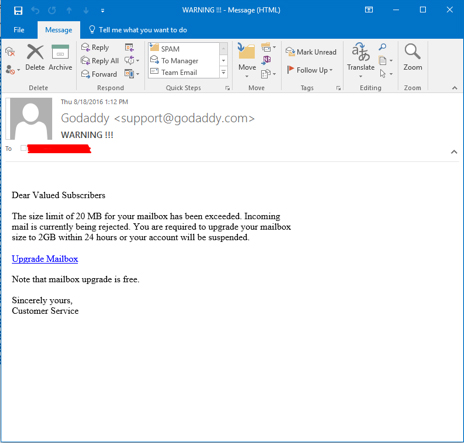Reply to the Godaddy email
The height and width of the screenshot is (443, 464).
pyautogui.click(x=95, y=47)
